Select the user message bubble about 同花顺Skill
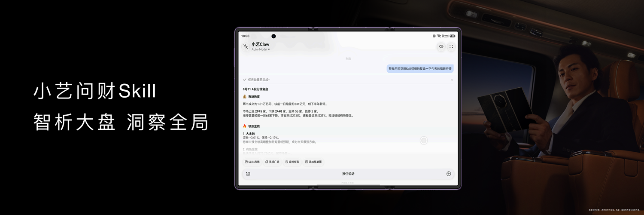This screenshot has height=215, width=644. (x=420, y=68)
